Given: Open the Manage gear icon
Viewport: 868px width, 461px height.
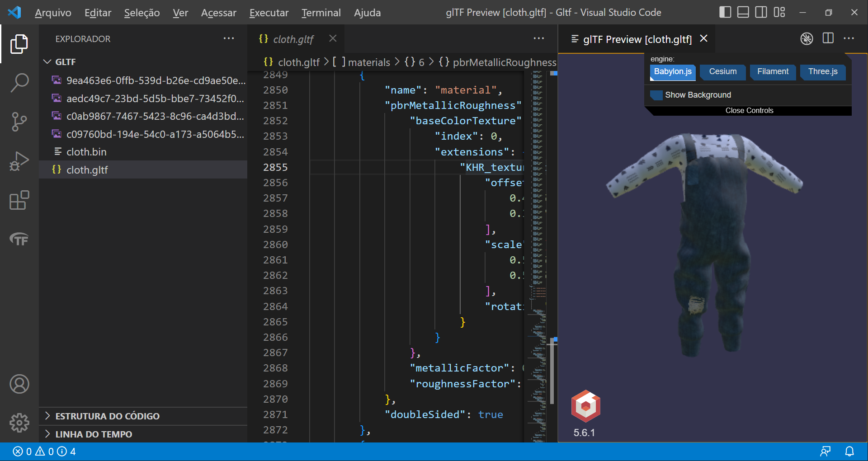Looking at the screenshot, I should (19, 423).
